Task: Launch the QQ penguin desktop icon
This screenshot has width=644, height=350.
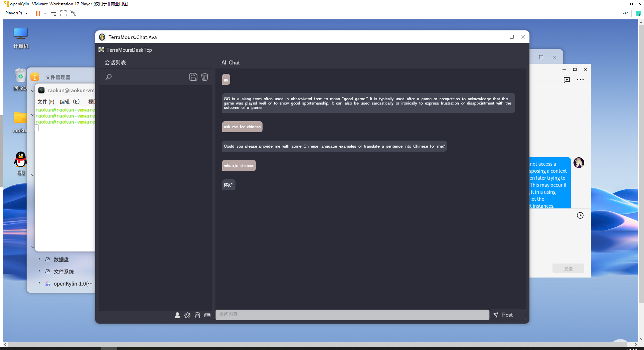Action: (20, 163)
